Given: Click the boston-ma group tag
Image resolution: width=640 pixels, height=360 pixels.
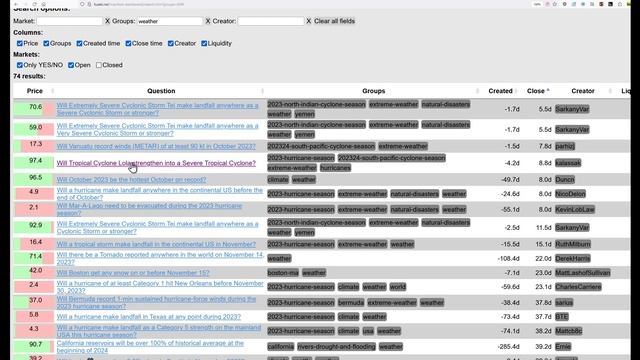Looking at the screenshot, I should pos(283,273).
